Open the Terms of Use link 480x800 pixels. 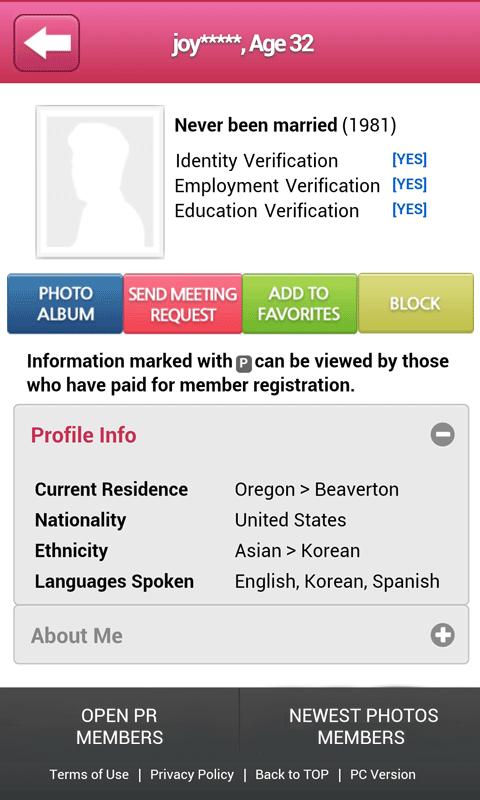click(x=89, y=774)
